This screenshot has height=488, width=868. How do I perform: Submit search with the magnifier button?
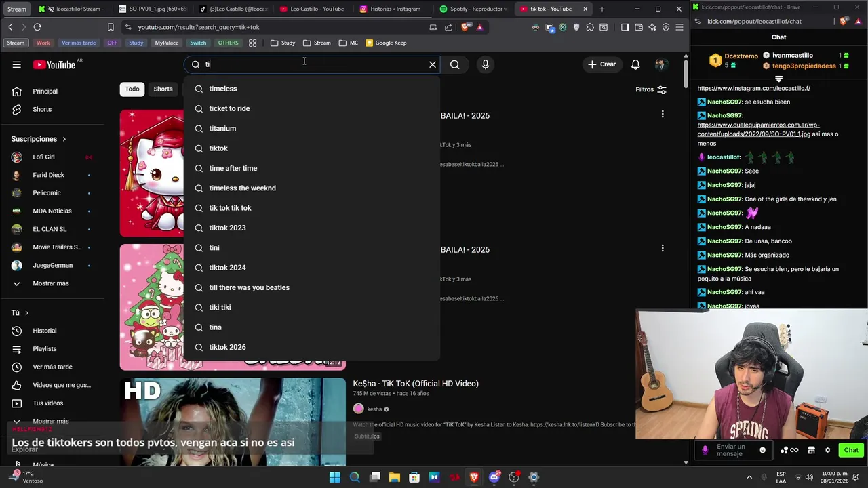[455, 64]
